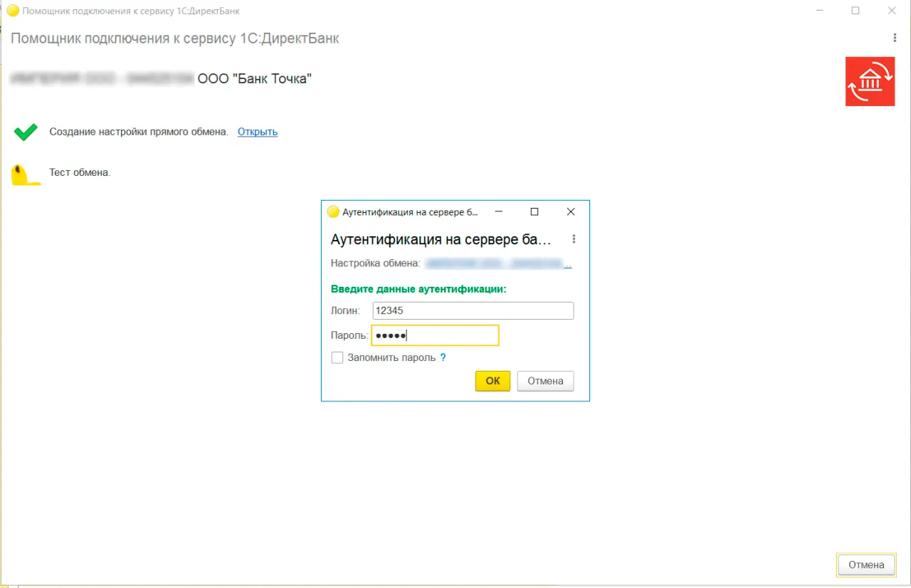This screenshot has height=588, width=911.
Task: Click into the Пароль input field
Action: (435, 335)
